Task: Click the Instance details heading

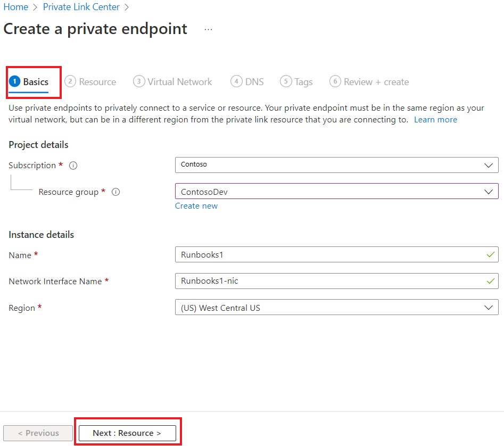Action: coord(41,235)
